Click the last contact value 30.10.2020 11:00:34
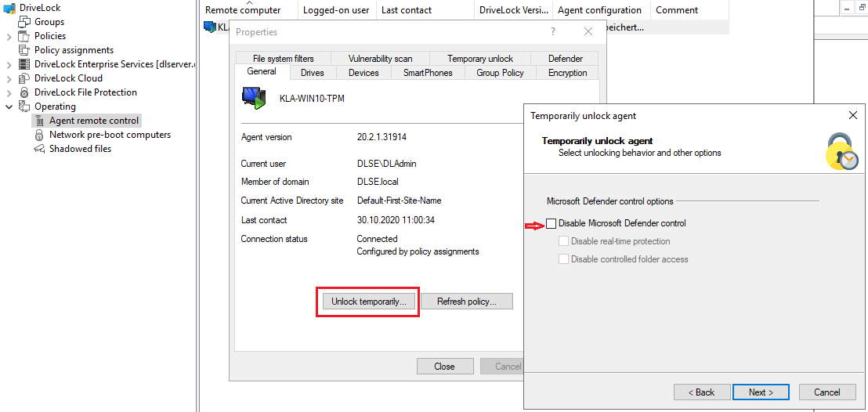This screenshot has height=412, width=868. (396, 220)
